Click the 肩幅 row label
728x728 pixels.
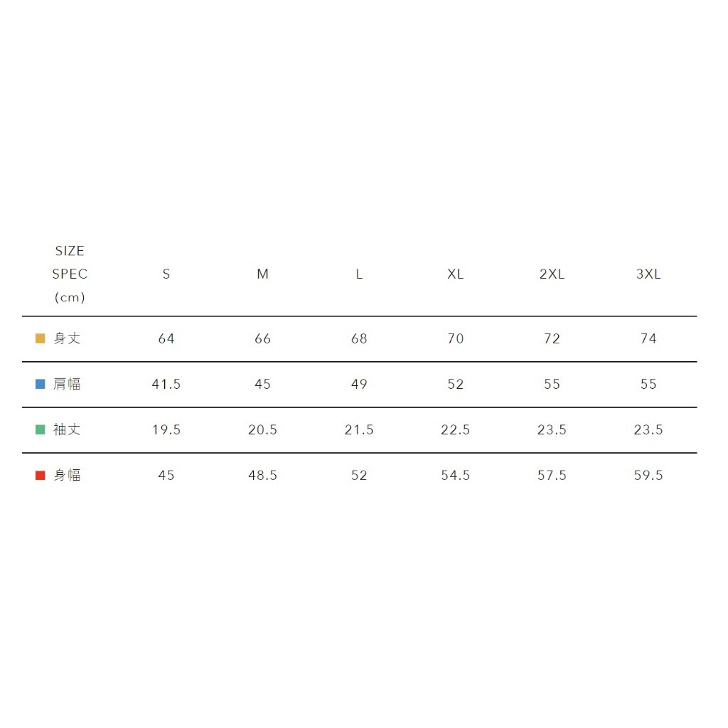68,384
